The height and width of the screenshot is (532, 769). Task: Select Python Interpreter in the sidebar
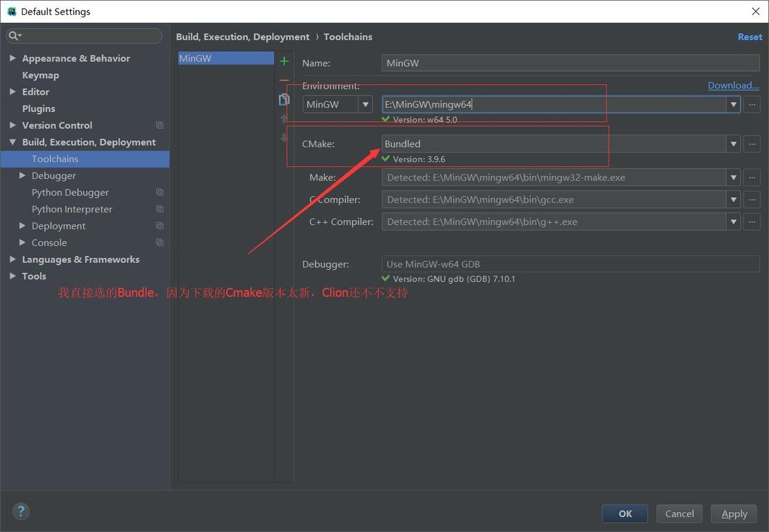(72, 209)
